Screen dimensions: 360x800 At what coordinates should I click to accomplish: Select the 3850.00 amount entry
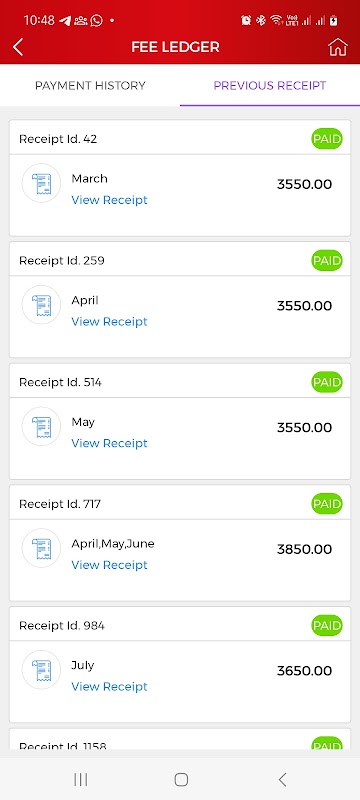pos(304,549)
